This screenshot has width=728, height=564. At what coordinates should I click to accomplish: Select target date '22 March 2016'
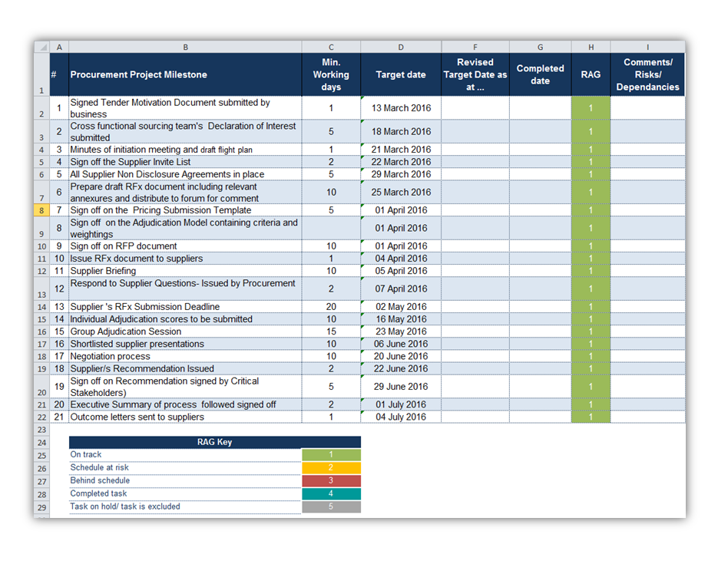pos(401,162)
